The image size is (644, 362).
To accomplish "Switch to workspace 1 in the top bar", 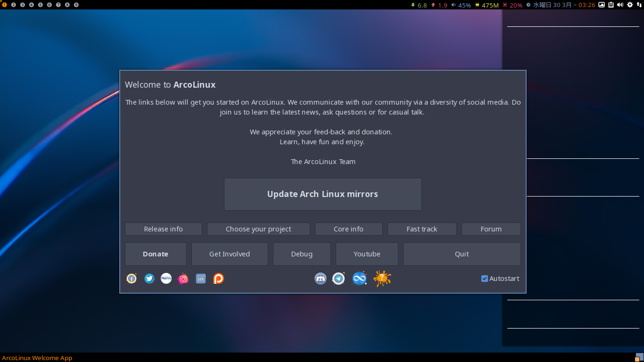I will [5, 5].
